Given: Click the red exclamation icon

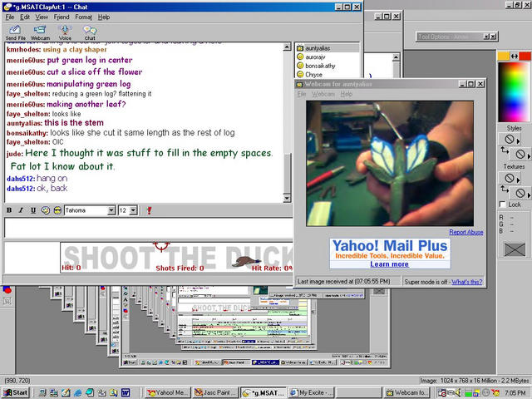Looking at the screenshot, I should (x=149, y=210).
